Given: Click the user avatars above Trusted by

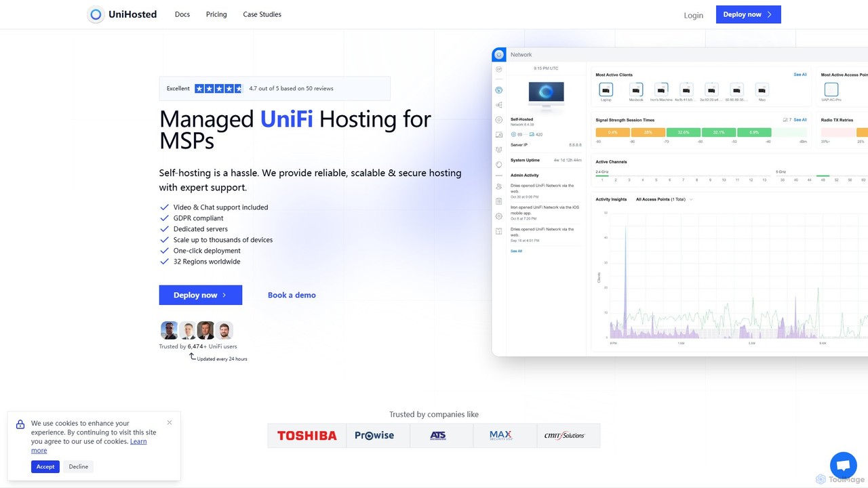Looking at the screenshot, I should tap(197, 331).
